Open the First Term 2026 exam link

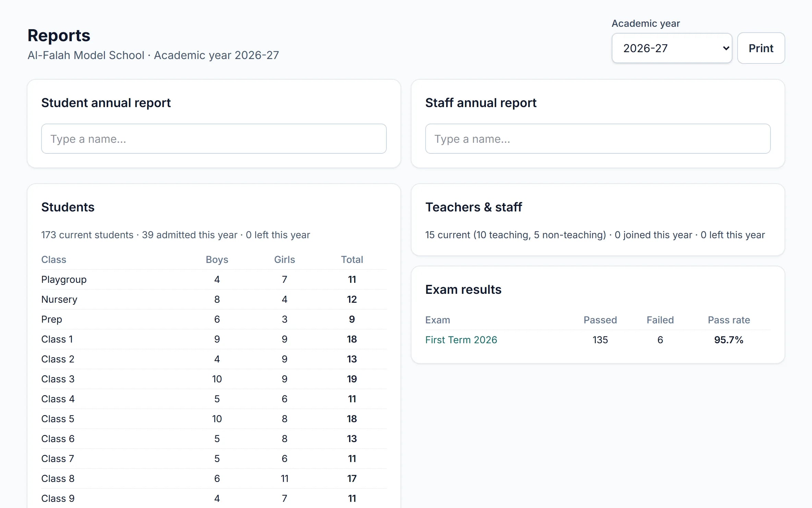[461, 340]
